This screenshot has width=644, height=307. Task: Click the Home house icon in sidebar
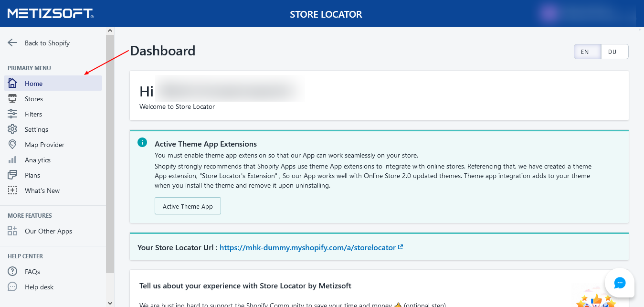[12, 84]
